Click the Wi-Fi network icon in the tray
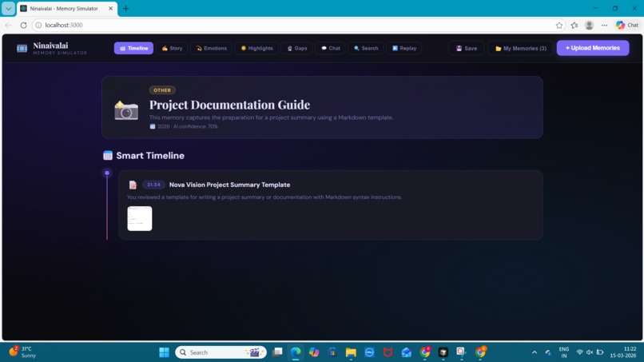This screenshot has height=362, width=644. [579, 352]
